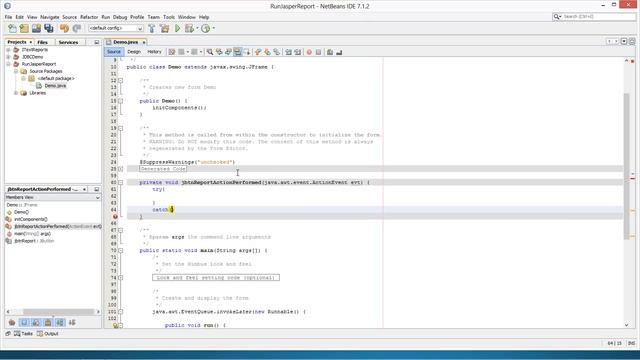Viewport: 640px width, 360px height.
Task: Select the Source view button
Action: 114,52
